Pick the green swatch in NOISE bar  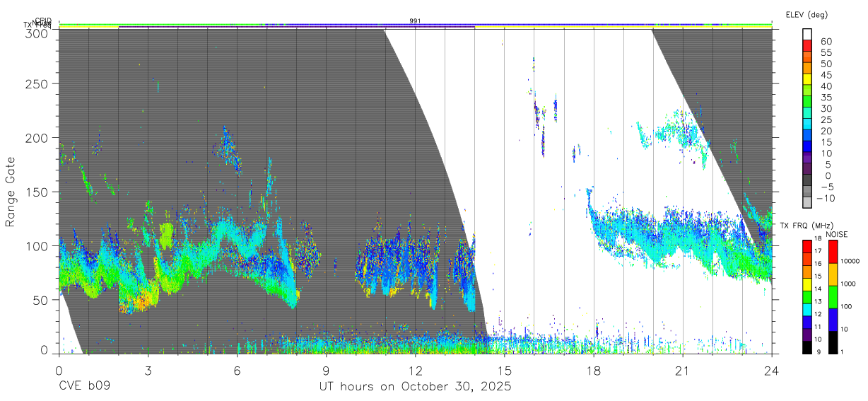pyautogui.click(x=833, y=297)
